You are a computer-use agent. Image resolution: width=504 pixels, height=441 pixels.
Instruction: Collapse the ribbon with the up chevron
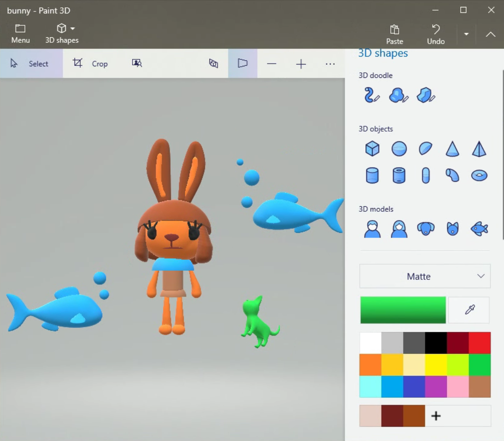(491, 34)
